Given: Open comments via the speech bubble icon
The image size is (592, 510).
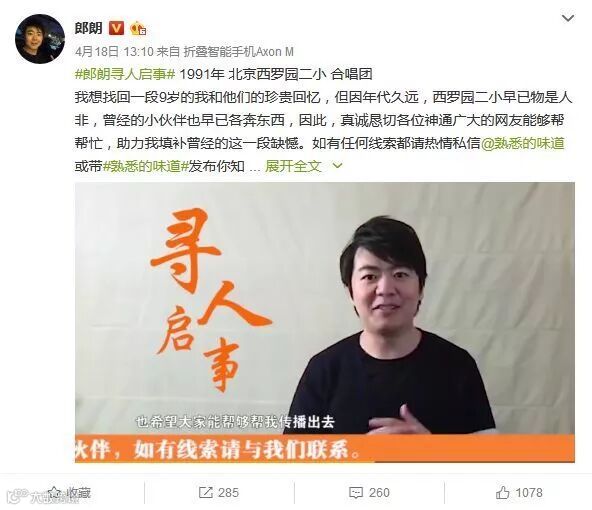Looking at the screenshot, I should pyautogui.click(x=356, y=493).
